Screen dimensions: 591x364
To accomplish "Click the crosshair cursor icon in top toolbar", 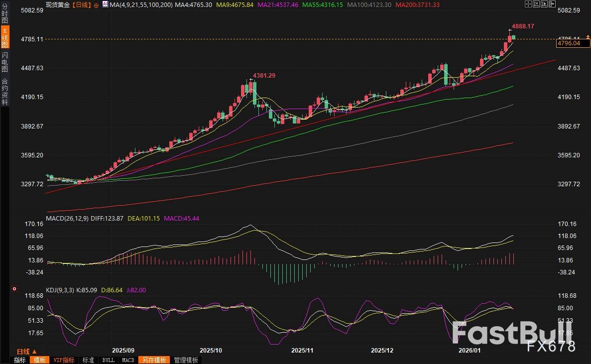I will pyautogui.click(x=528, y=4).
